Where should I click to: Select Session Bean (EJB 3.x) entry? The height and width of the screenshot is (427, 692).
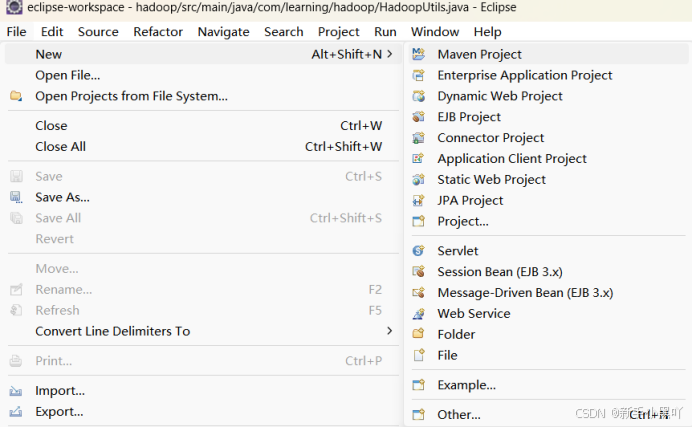[548, 271]
